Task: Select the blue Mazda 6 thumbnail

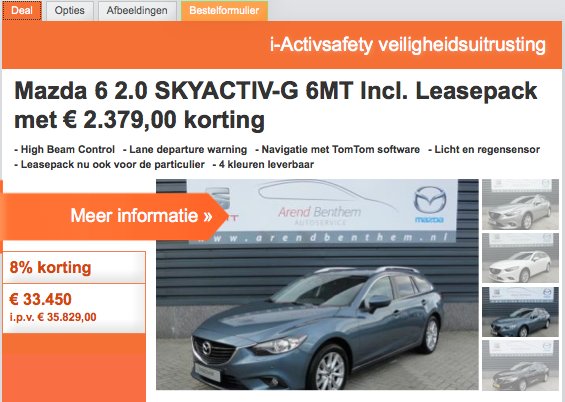Action: [520, 312]
